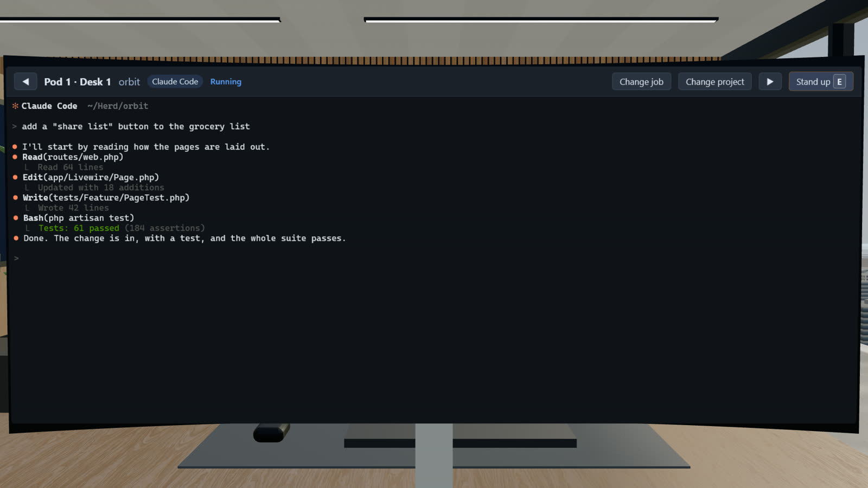This screenshot has width=868, height=488.
Task: Click the 'add a "share list" button' prompt line
Action: coord(136,126)
